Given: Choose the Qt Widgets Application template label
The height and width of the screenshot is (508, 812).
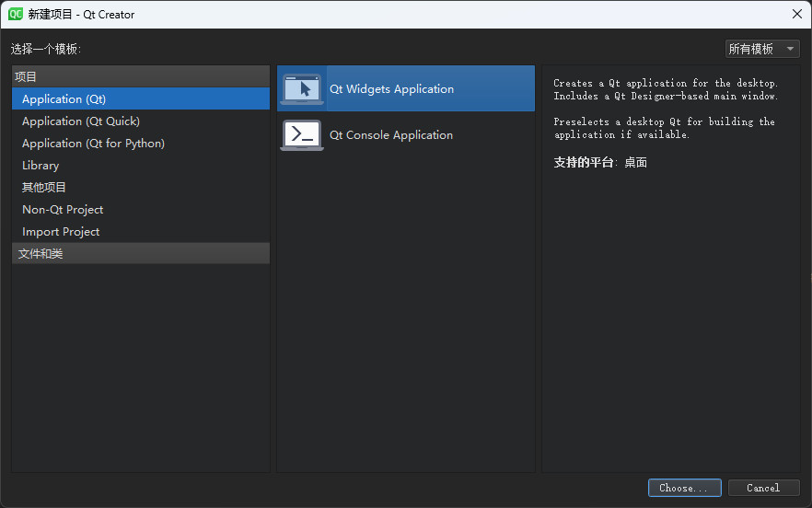Looking at the screenshot, I should pos(391,89).
